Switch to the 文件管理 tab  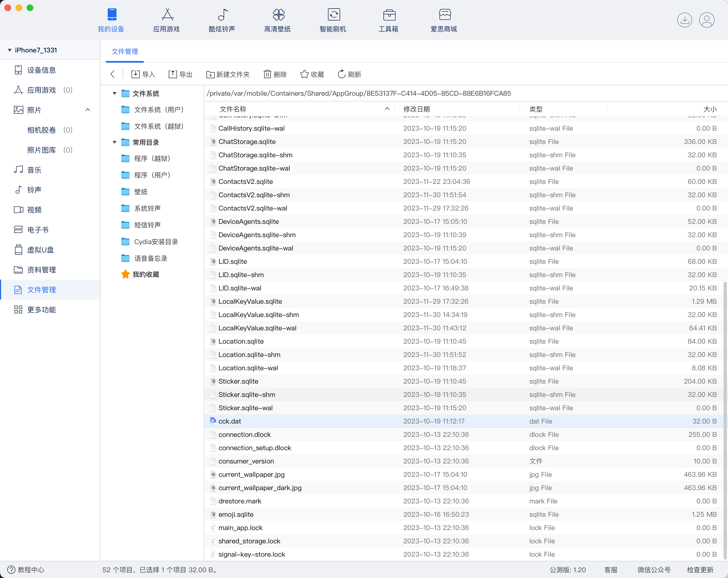[x=125, y=52]
